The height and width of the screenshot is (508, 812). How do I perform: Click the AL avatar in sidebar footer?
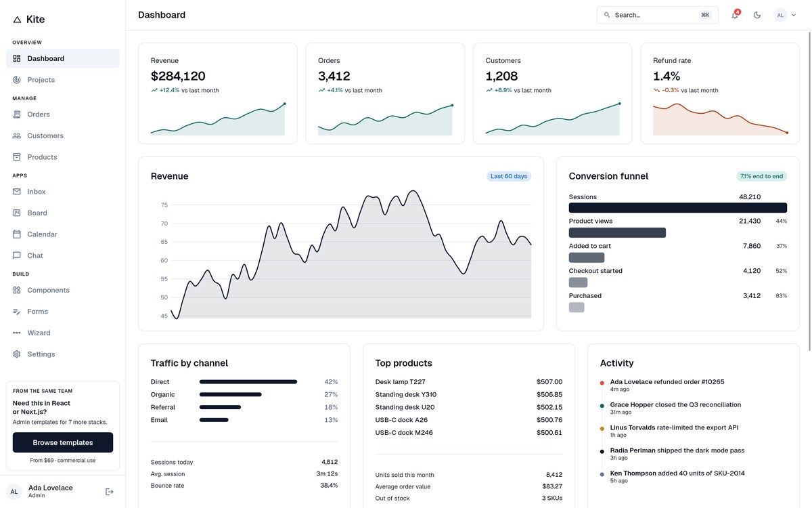point(14,492)
